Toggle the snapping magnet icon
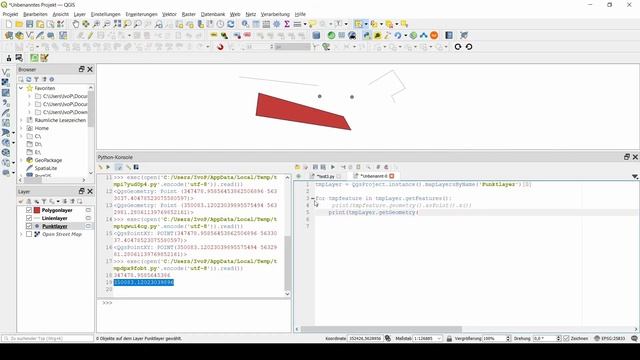The height and width of the screenshot is (360, 640). click(220, 47)
